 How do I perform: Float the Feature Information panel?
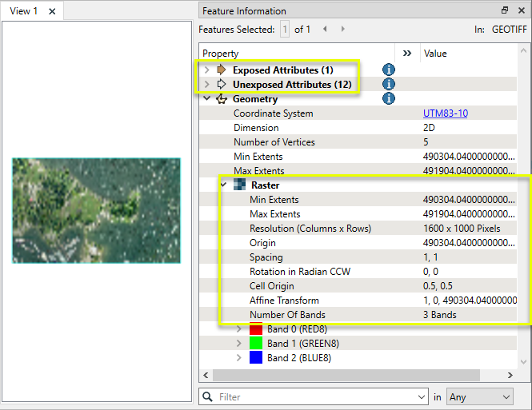point(505,10)
